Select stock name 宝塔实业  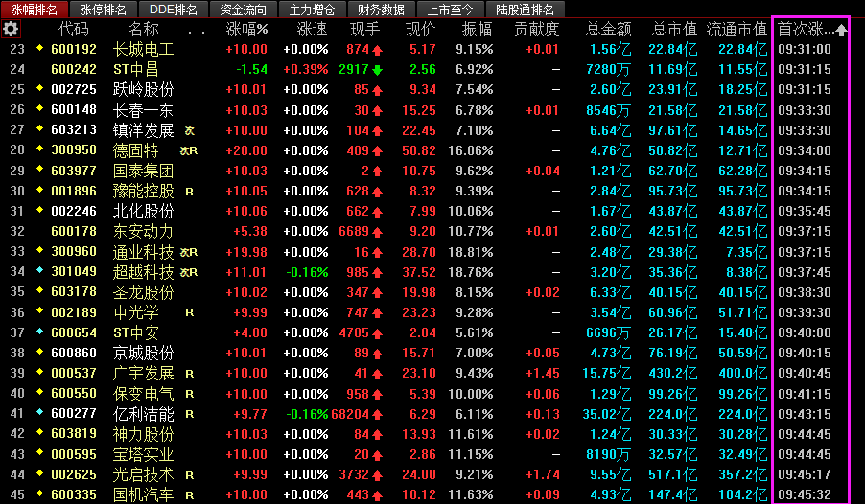144,454
